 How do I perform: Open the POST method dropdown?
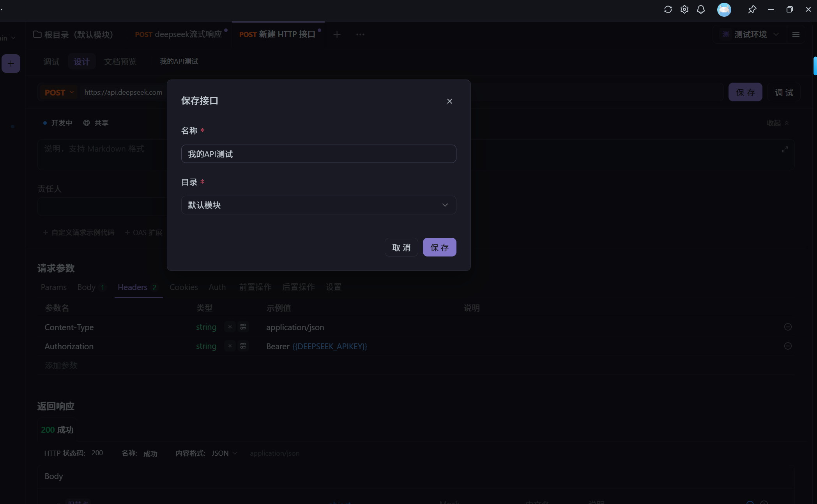(x=59, y=92)
